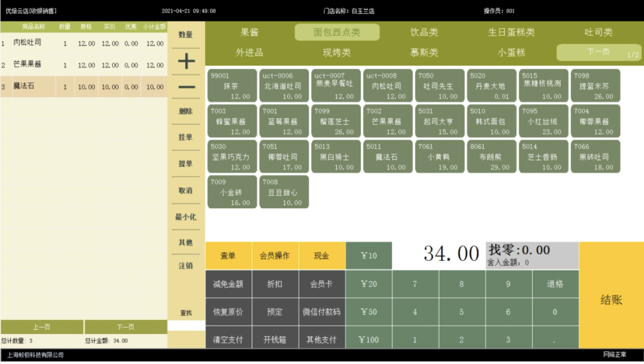Choose 现金 as the payment method
Image resolution: width=644 pixels, height=364 pixels.
point(321,255)
